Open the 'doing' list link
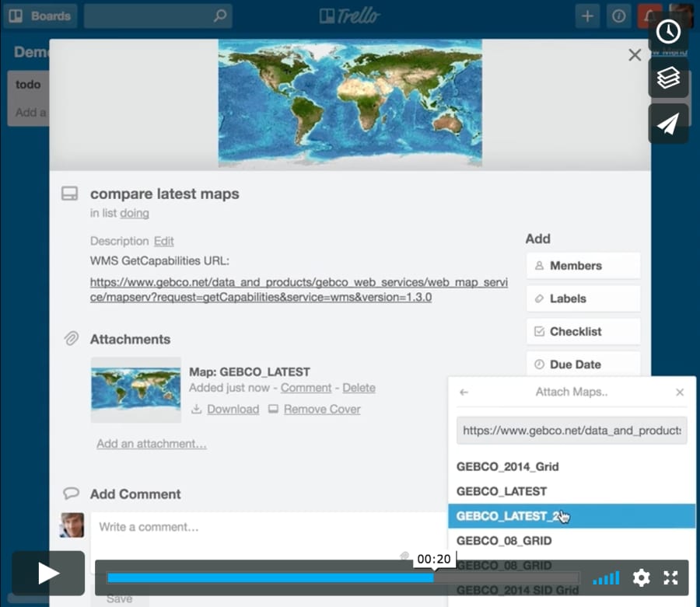This screenshot has width=700, height=607. [x=134, y=213]
